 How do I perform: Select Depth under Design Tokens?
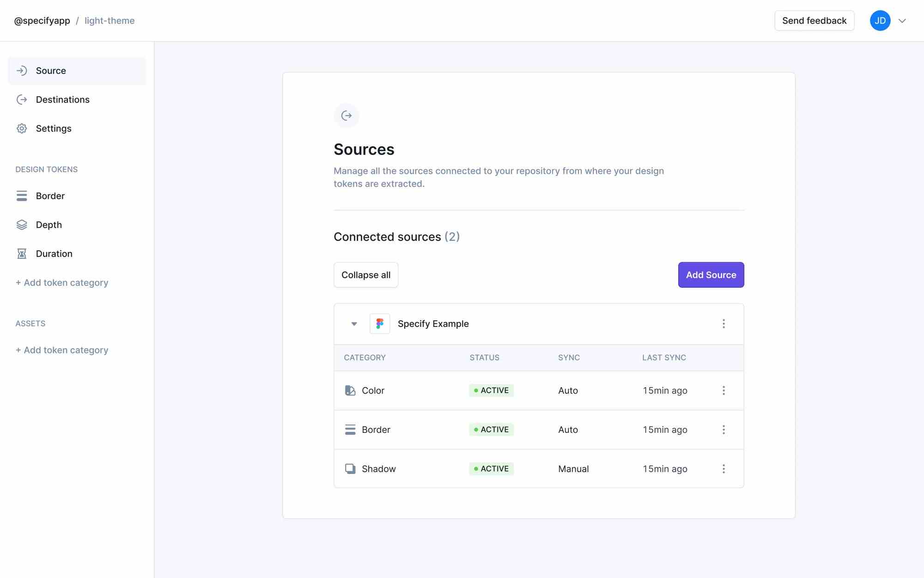pyautogui.click(x=77, y=225)
